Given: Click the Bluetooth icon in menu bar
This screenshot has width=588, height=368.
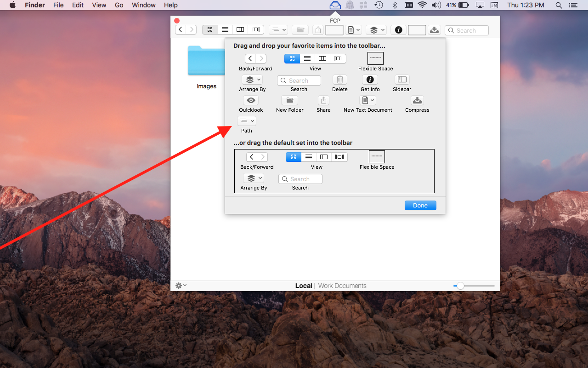Looking at the screenshot, I should pyautogui.click(x=394, y=5).
